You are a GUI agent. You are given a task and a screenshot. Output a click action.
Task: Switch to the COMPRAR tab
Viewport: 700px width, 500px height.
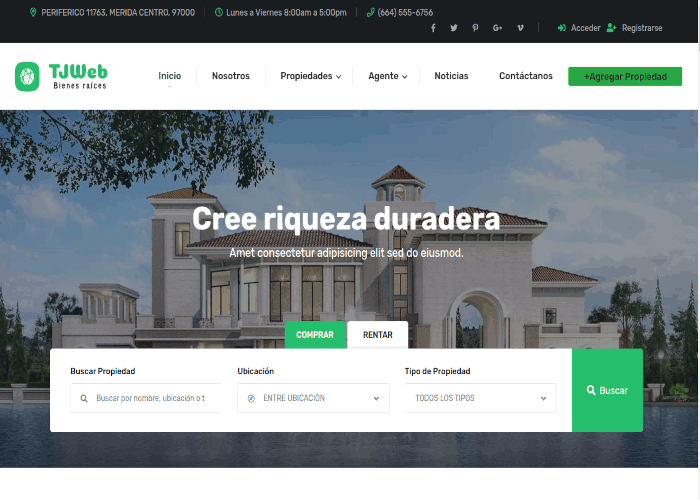(315, 335)
